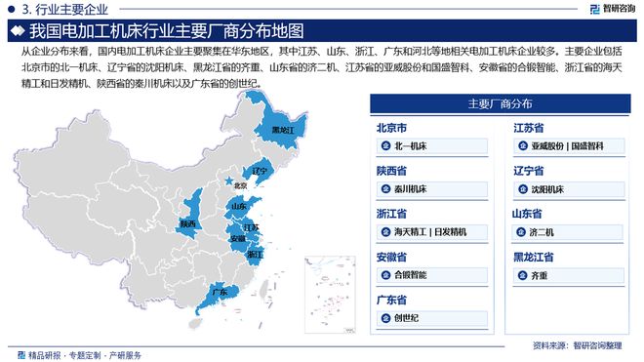Image resolution: width=644 pixels, height=362 pixels.
Task: Click the source note 资料来源：智研咨询整理
Action: pos(578,345)
